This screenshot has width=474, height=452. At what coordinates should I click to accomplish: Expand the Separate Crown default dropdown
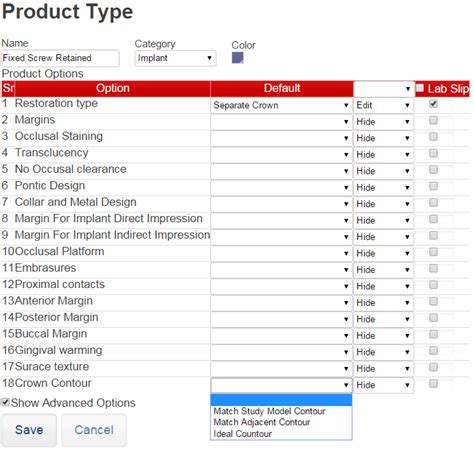click(x=281, y=105)
